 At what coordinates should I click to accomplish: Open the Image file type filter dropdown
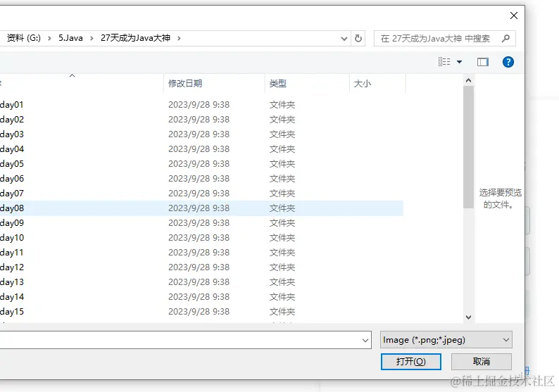446,340
